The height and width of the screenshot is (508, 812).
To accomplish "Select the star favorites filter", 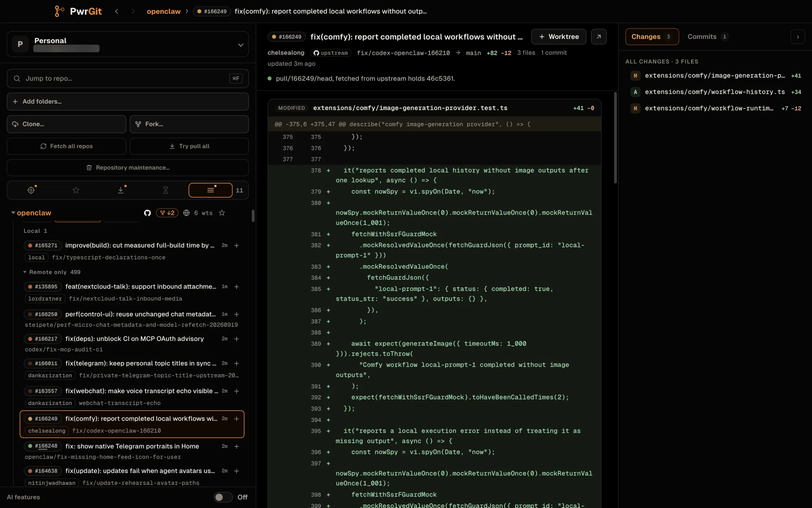I will point(76,190).
